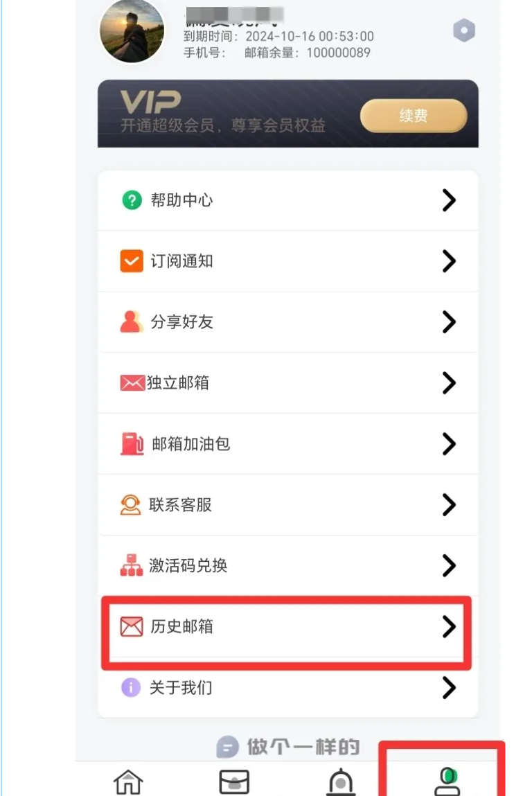Click the 续费 renew button

[414, 116]
